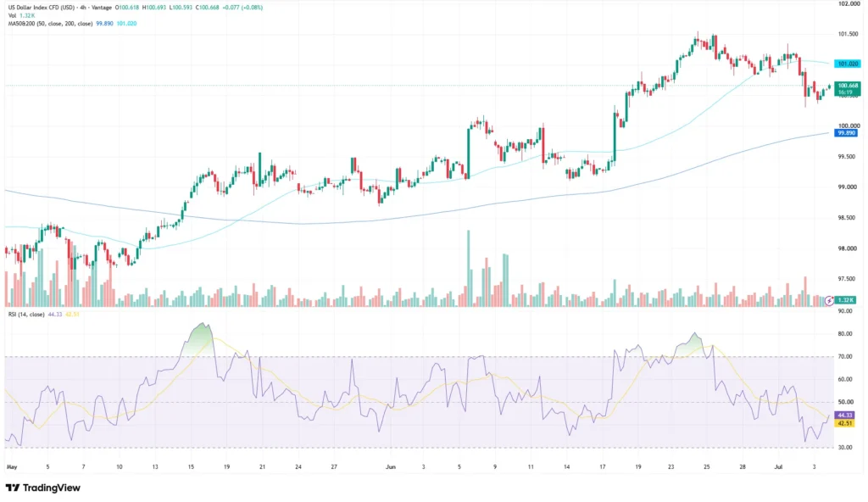The width and height of the screenshot is (868, 502).
Task: Click the close price C100.668 in the header
Action: pyautogui.click(x=209, y=8)
